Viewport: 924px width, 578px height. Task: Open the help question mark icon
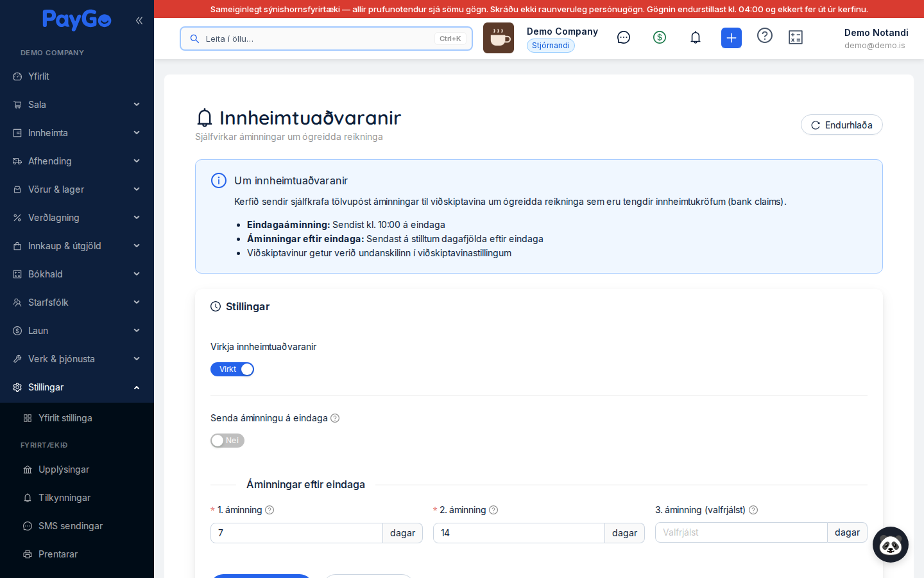click(765, 35)
